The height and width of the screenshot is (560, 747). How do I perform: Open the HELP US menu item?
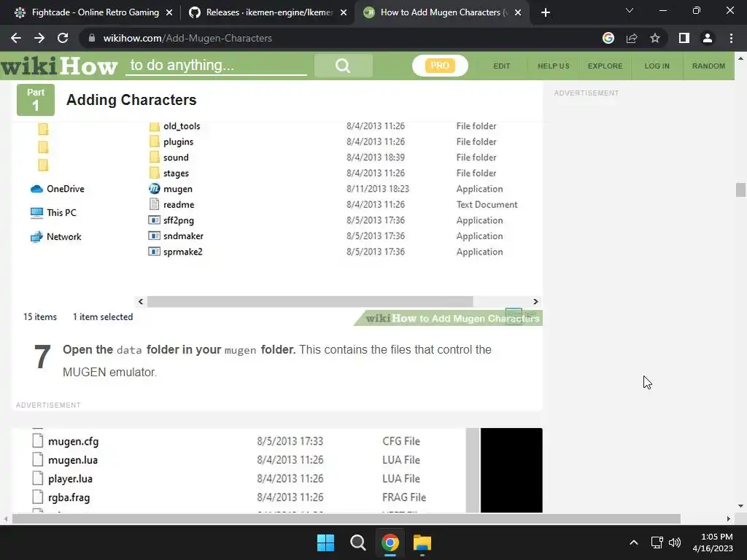pos(554,66)
